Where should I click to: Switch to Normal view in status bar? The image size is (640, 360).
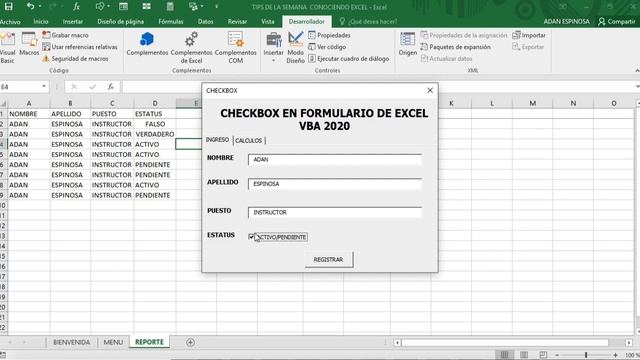(x=504, y=355)
